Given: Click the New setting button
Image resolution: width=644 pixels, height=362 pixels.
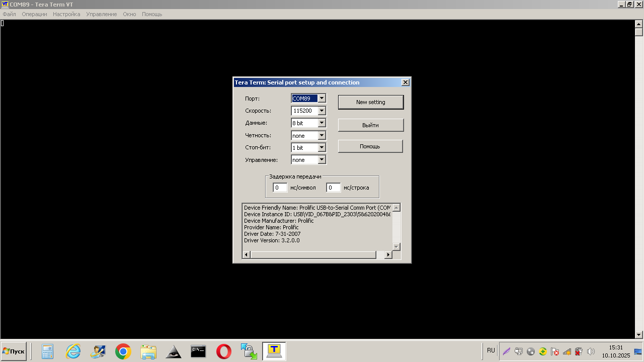Looking at the screenshot, I should [x=370, y=102].
